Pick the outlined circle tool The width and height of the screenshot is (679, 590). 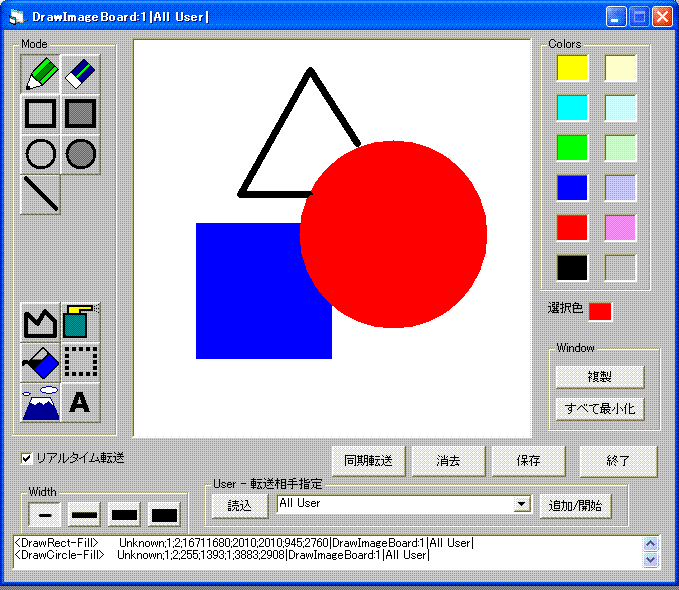[x=40, y=154]
